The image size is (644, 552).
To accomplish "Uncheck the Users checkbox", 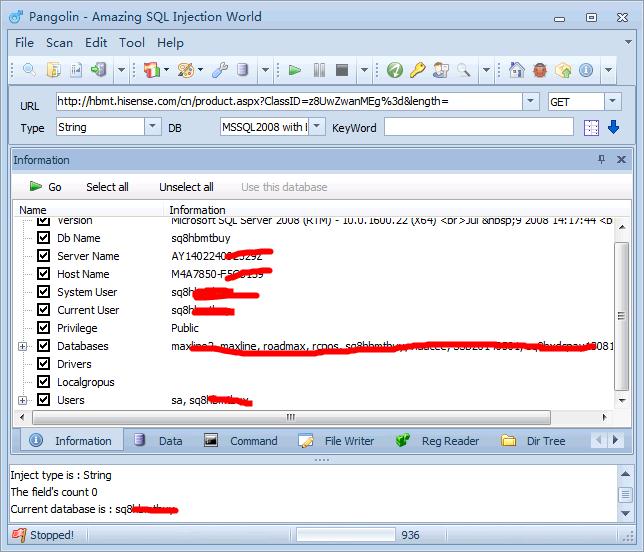I will click(44, 400).
